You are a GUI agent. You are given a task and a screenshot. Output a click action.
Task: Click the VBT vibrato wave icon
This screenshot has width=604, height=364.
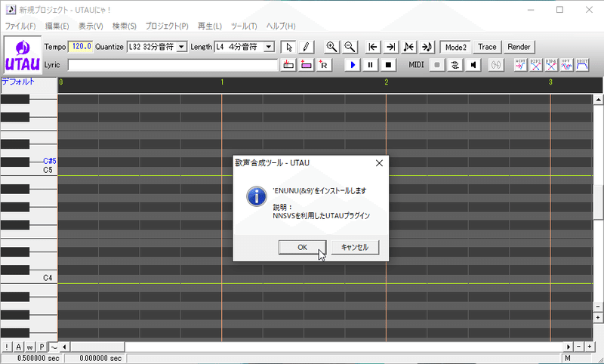(567, 65)
